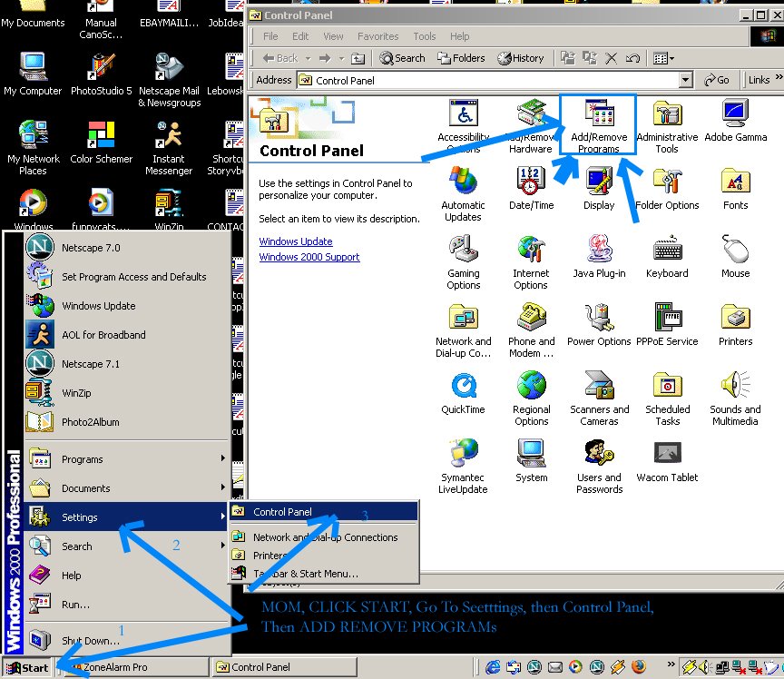The image size is (784, 679).
Task: Open Network and Dial-up Connections icon
Action: coord(463,330)
